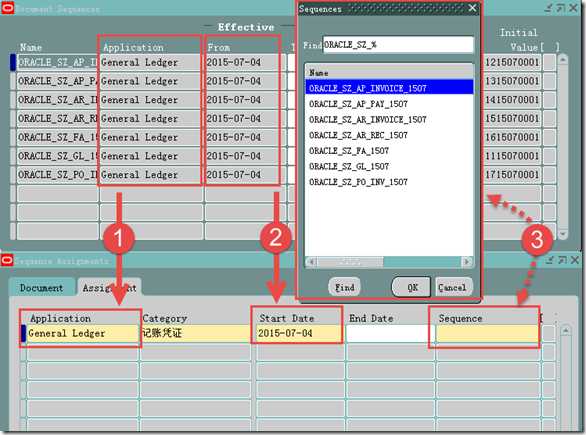Screen dimensions: 586x435
Task: Click the Oracle icon of Document Sequences window
Action: click(x=7, y=8)
